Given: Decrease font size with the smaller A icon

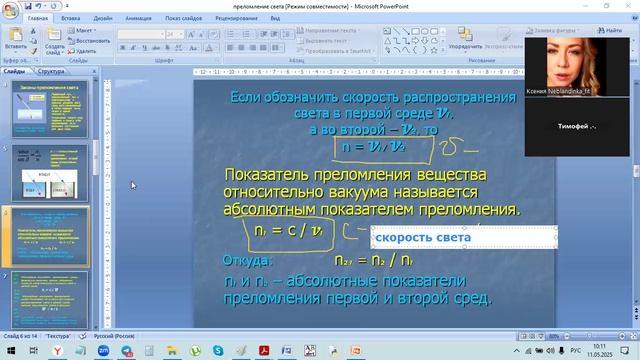Looking at the screenshot, I should click(x=201, y=35).
